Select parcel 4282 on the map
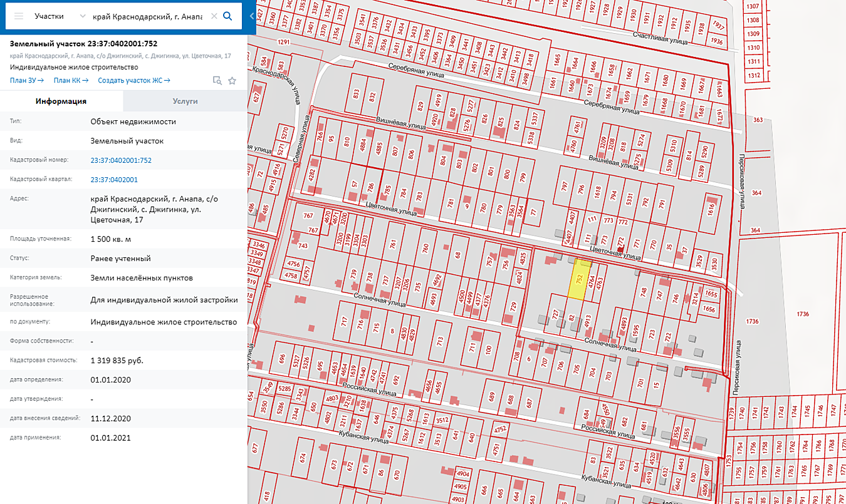This screenshot has width=846, height=504. point(312,175)
